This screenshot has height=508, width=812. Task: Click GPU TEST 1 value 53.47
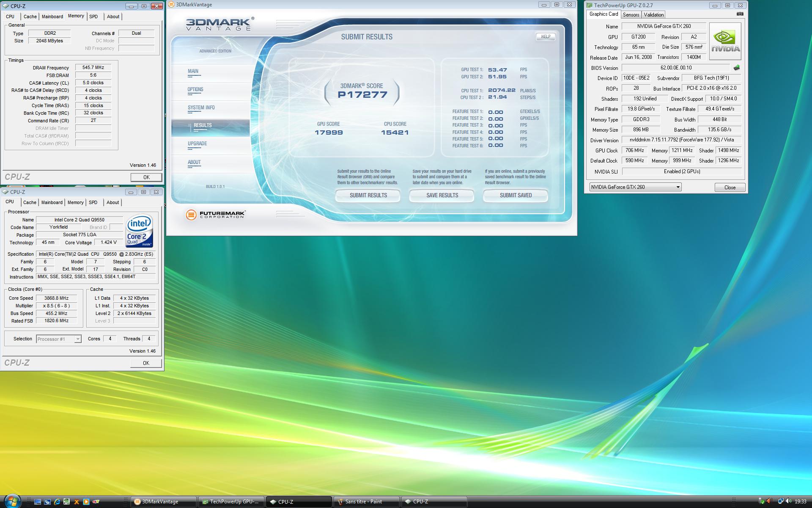497,70
